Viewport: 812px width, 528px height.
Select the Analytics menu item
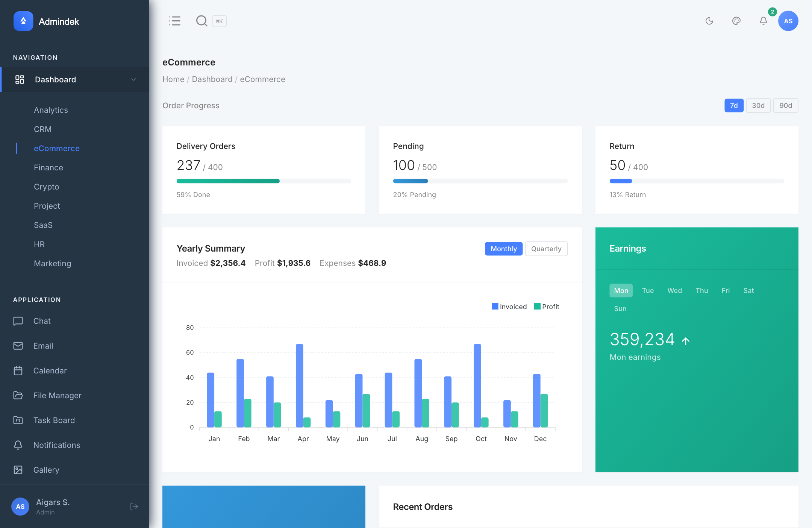click(x=51, y=110)
